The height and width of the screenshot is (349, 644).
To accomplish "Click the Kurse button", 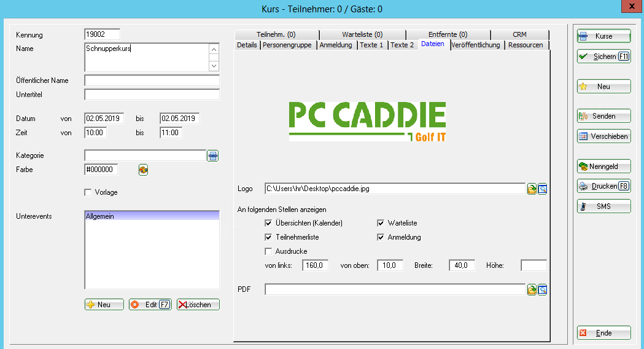I will [603, 36].
